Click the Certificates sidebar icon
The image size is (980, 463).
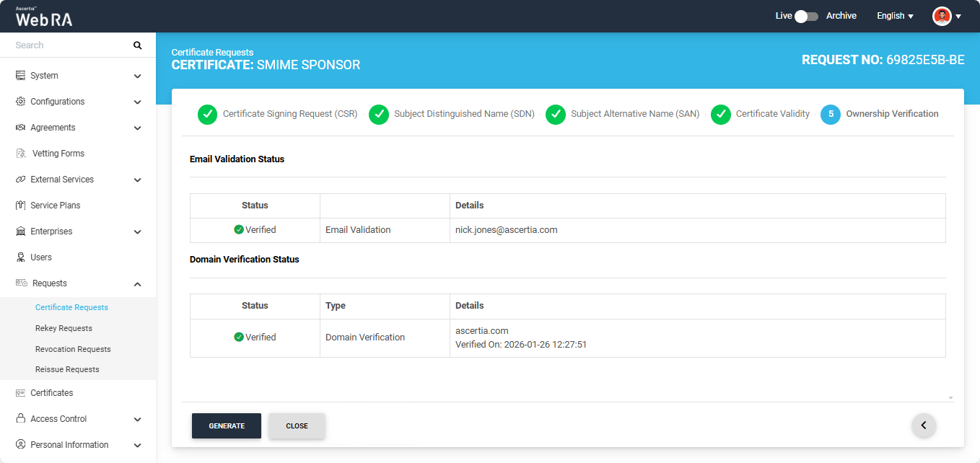click(x=20, y=393)
